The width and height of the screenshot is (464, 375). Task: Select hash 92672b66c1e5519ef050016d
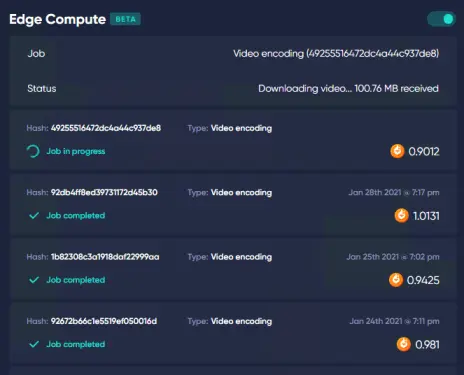coord(104,321)
